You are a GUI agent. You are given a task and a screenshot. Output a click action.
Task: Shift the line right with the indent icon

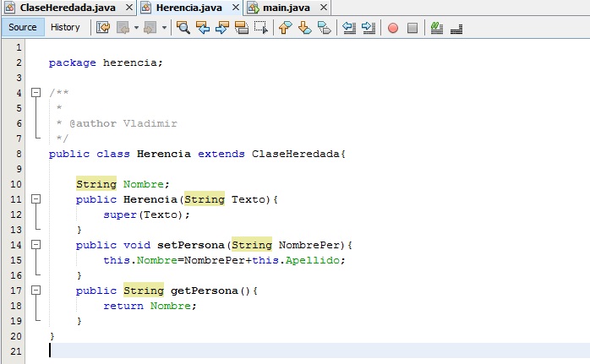tap(368, 28)
